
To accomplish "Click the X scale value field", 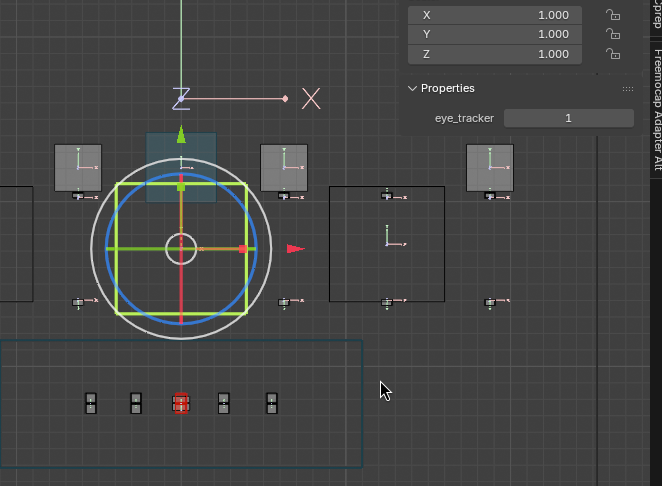I will (x=495, y=15).
